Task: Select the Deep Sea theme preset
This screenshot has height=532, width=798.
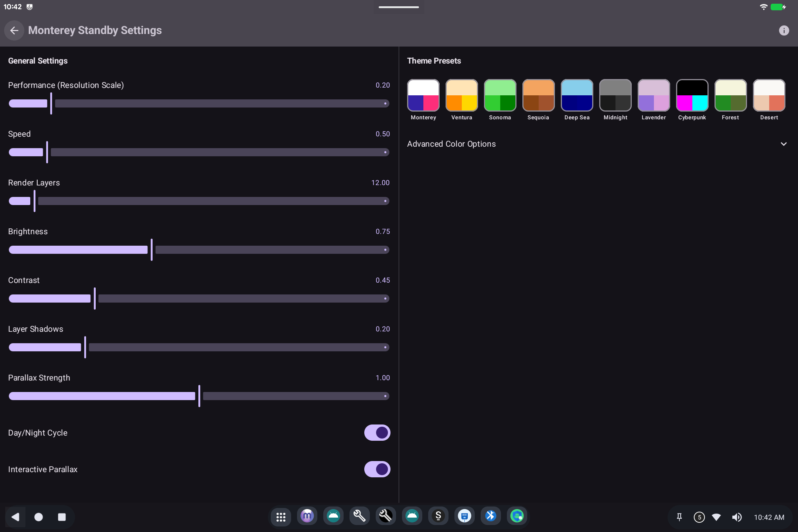Action: (x=577, y=95)
